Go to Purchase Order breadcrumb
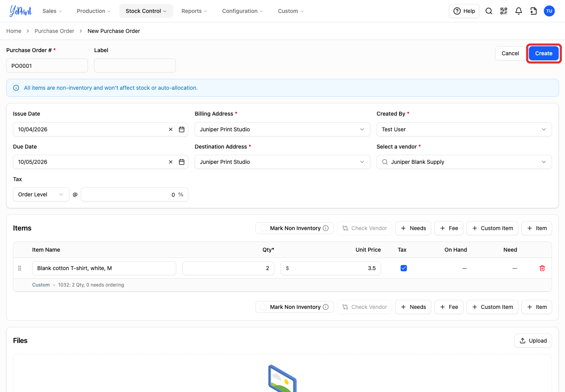Viewport: 565px width, 392px height. point(54,31)
